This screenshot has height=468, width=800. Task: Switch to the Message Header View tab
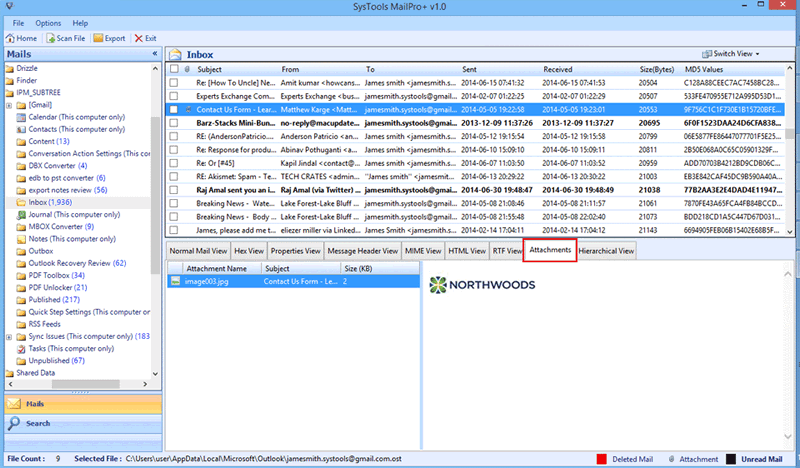click(363, 251)
